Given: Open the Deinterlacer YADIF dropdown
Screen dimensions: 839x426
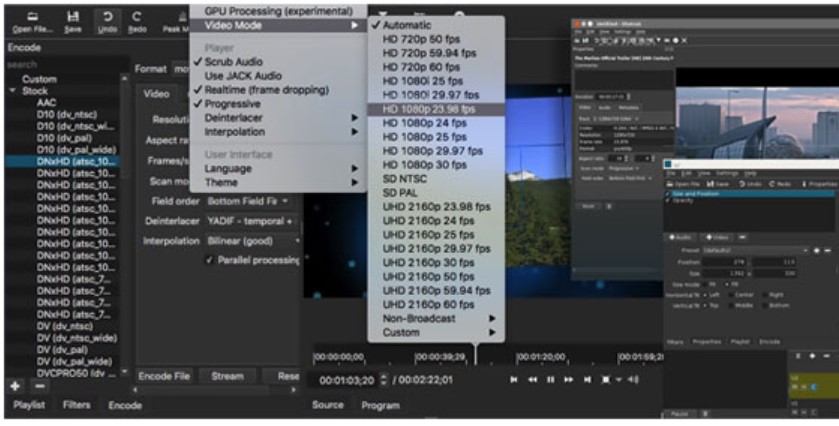Looking at the screenshot, I should coord(252,221).
